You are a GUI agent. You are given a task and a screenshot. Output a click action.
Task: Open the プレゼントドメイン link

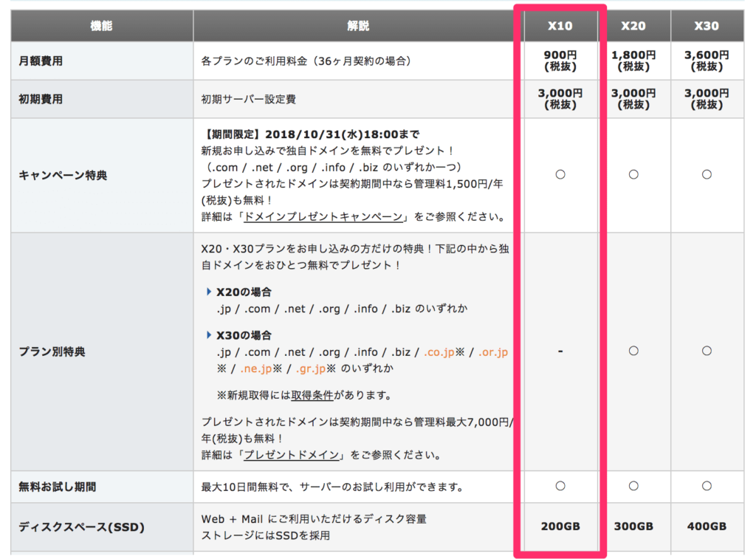pyautogui.click(x=291, y=455)
